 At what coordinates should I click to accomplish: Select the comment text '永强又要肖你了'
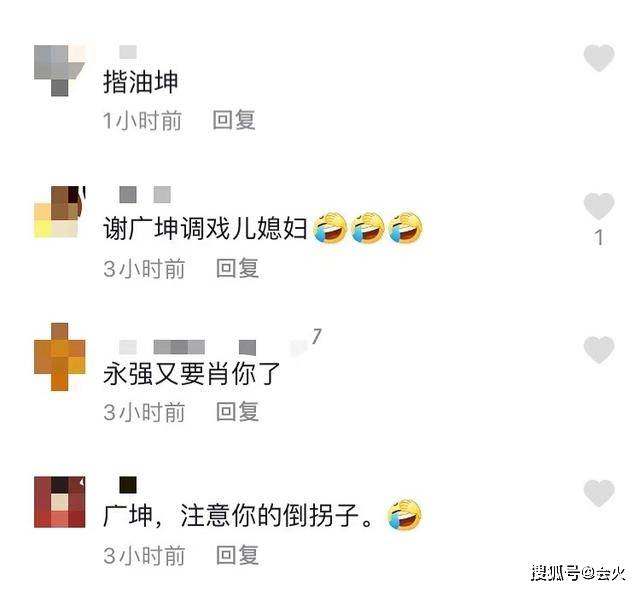coord(191,373)
